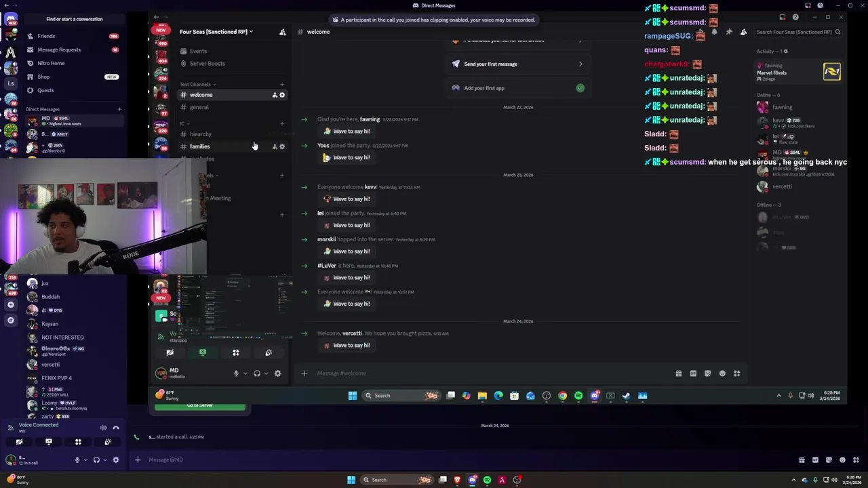Create invite for welcome channel

coord(275,95)
